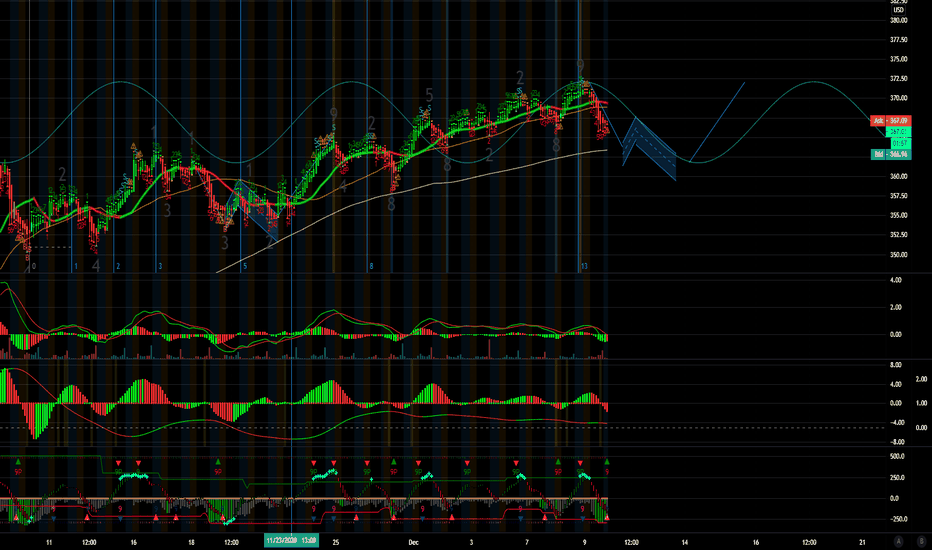The image size is (932, 550).
Task: Open the USD currency selector
Action: coord(898,10)
